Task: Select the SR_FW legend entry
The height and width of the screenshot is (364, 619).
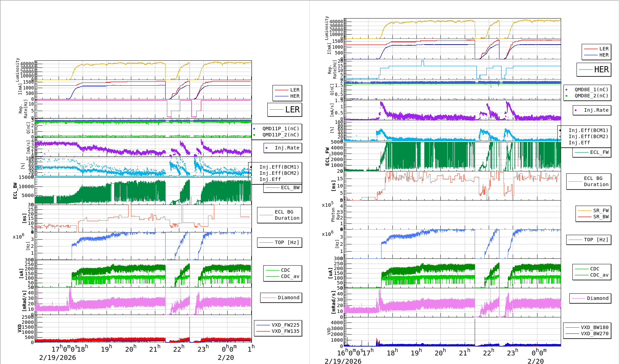Action: coord(601,210)
